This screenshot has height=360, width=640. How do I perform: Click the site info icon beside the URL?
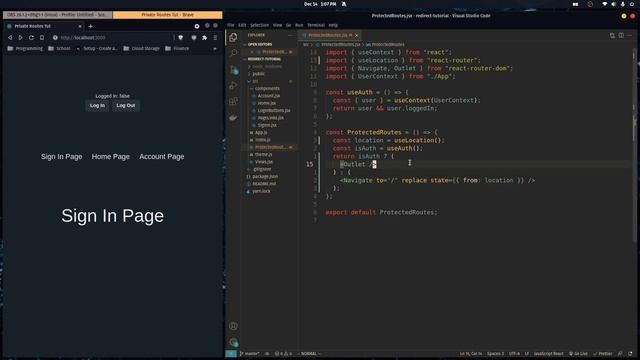pyautogui.click(x=55, y=38)
